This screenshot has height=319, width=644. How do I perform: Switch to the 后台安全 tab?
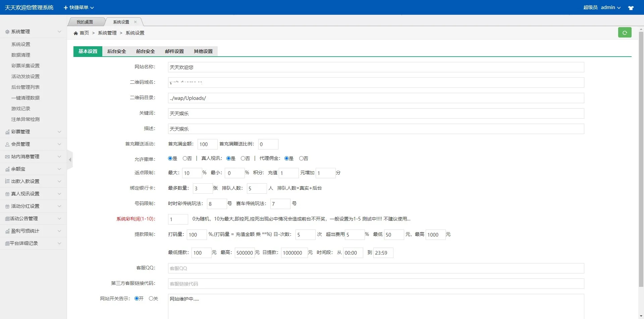[x=116, y=51]
